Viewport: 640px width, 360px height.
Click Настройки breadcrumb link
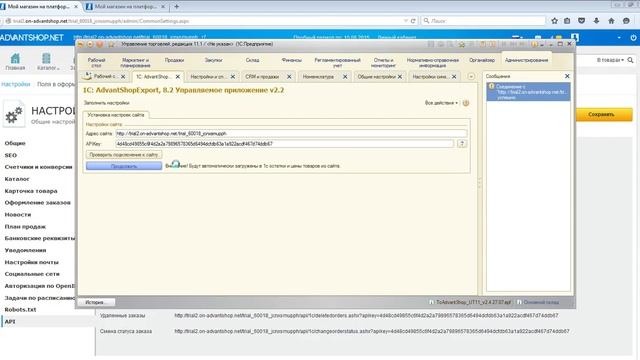click(x=16, y=84)
